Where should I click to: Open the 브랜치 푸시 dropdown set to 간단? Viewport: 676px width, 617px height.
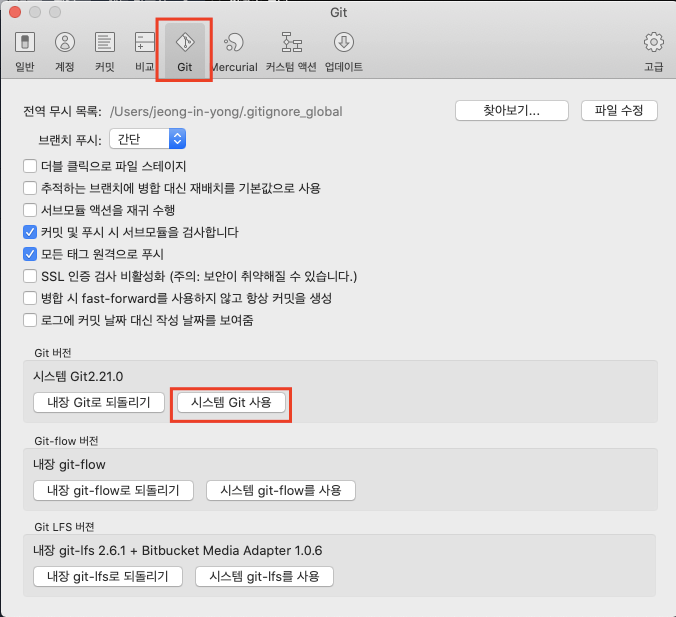(x=147, y=139)
